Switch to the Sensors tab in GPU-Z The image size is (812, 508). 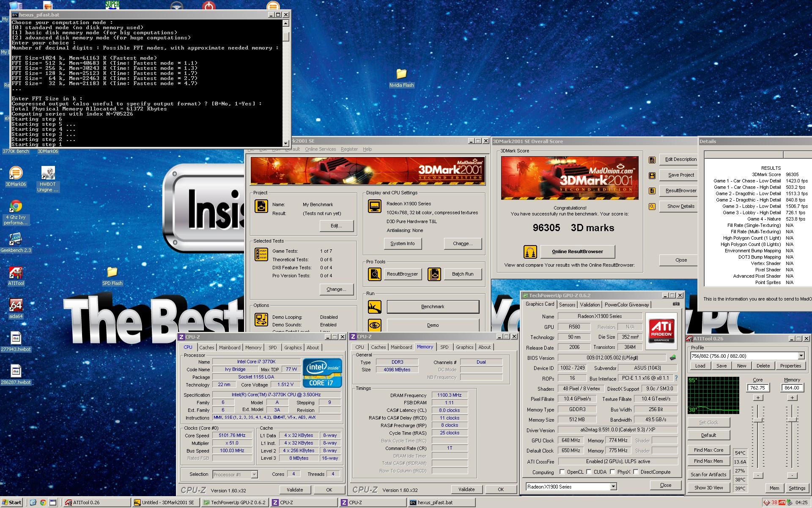(x=567, y=305)
